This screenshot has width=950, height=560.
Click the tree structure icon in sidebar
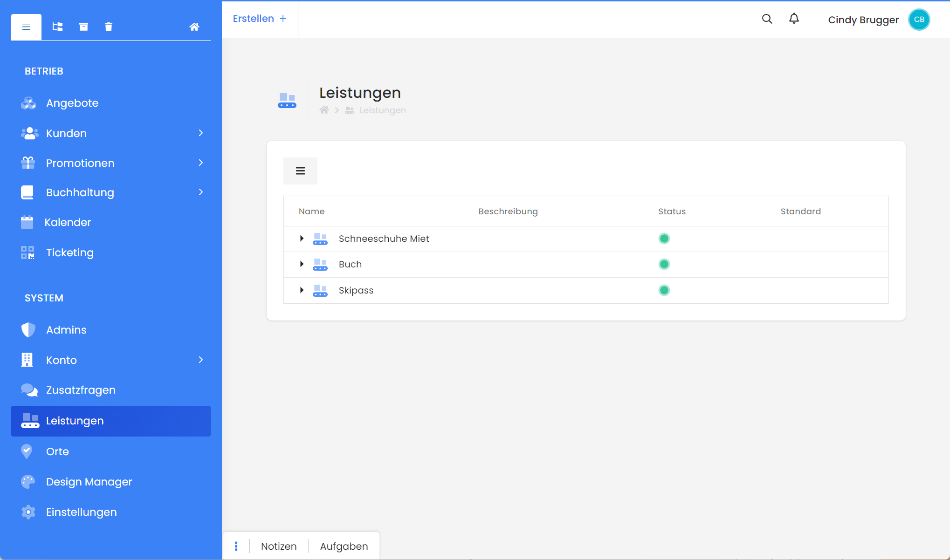click(57, 27)
